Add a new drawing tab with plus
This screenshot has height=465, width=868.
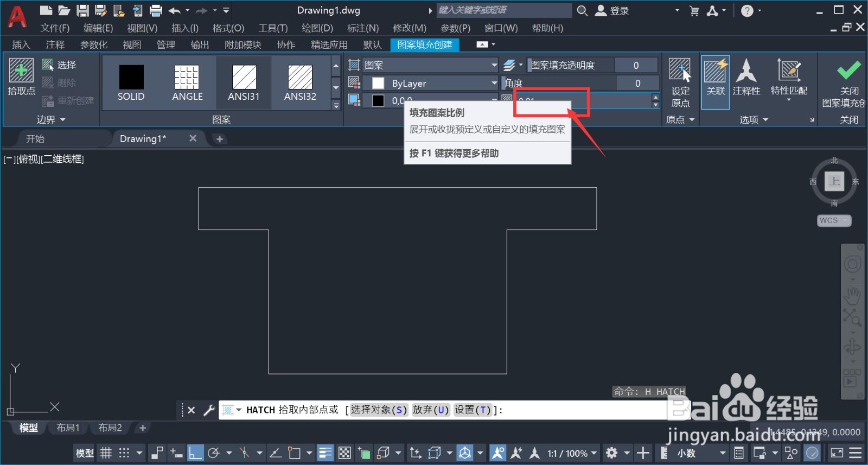(220, 139)
